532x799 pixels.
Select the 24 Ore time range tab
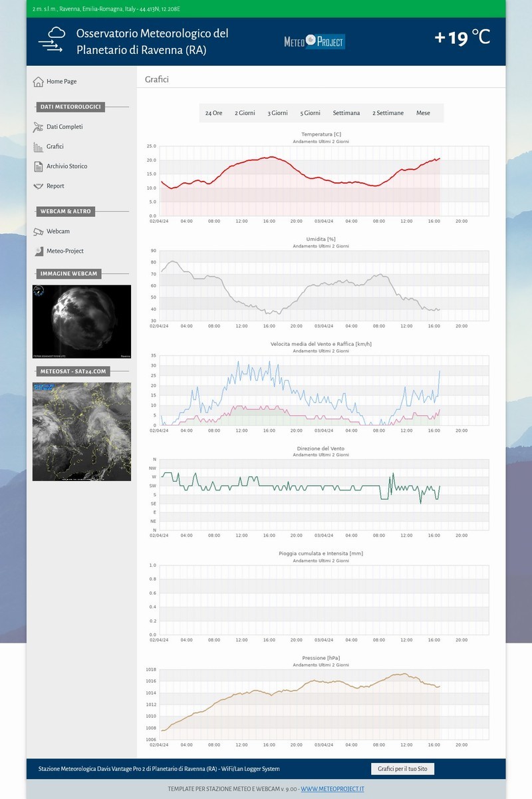[x=213, y=113]
